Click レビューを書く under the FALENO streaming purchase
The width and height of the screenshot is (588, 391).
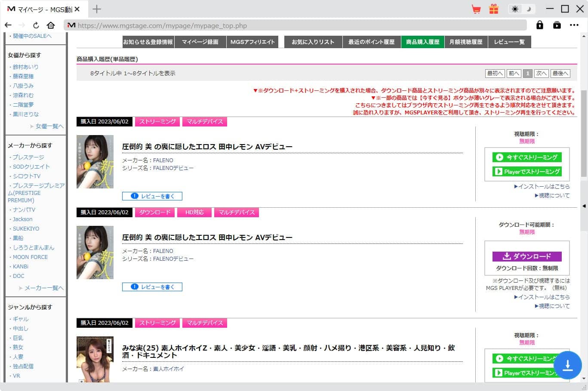click(152, 196)
